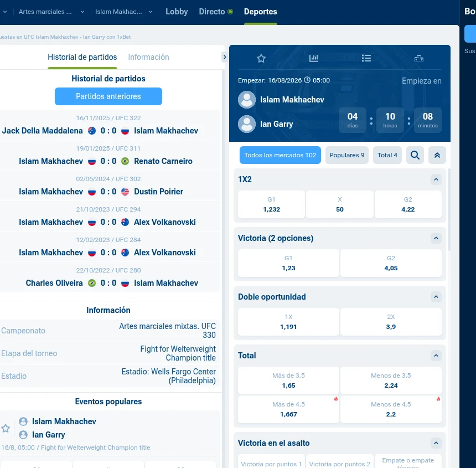Click the search markets magnifier icon

point(415,155)
